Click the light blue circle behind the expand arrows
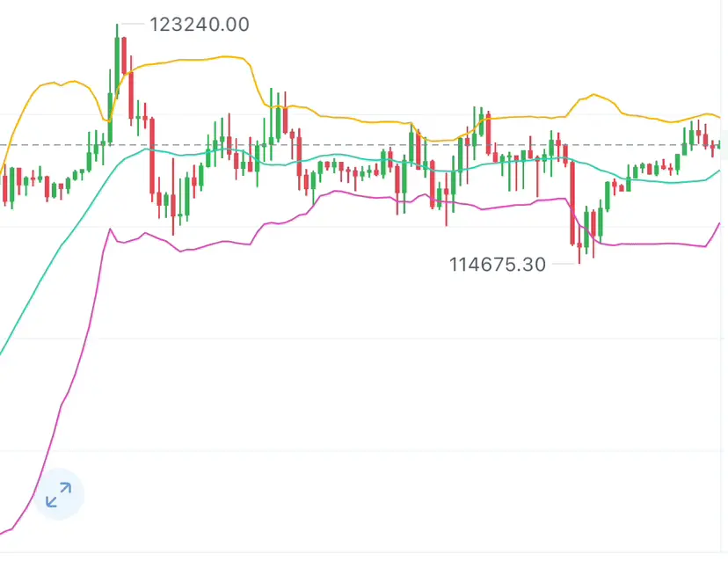The image size is (728, 561). [x=59, y=494]
